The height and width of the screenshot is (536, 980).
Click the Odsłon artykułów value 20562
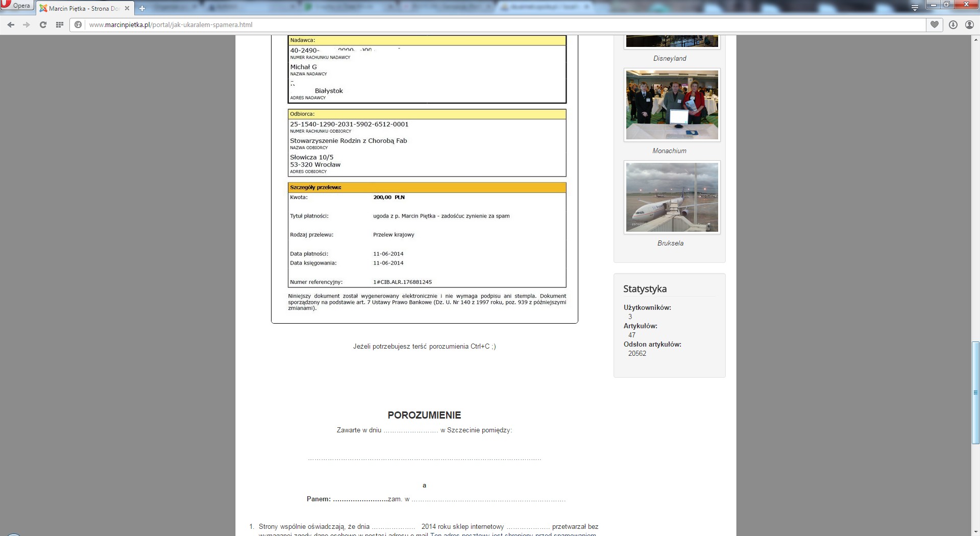(637, 353)
